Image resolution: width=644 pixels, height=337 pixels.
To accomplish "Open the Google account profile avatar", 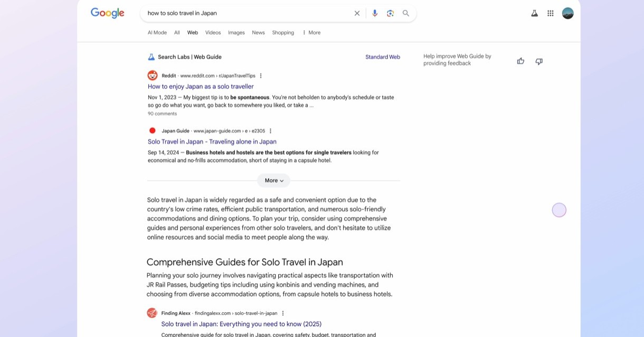I will point(568,13).
